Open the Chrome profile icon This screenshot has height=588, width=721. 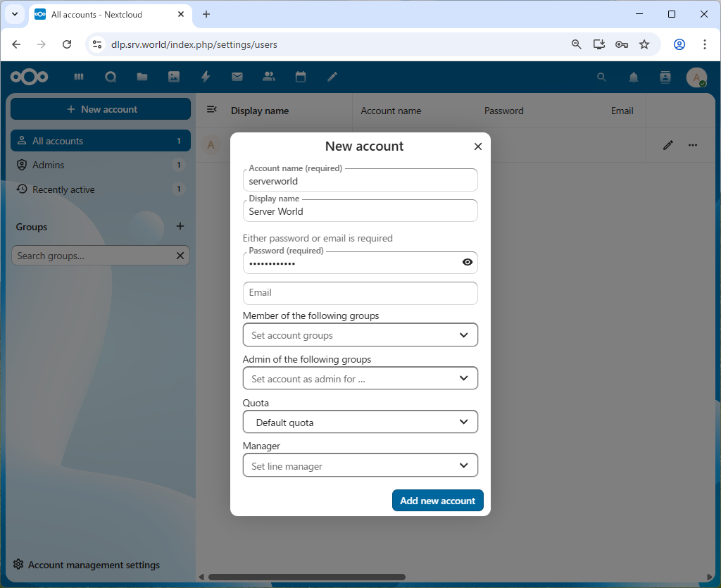(x=679, y=44)
